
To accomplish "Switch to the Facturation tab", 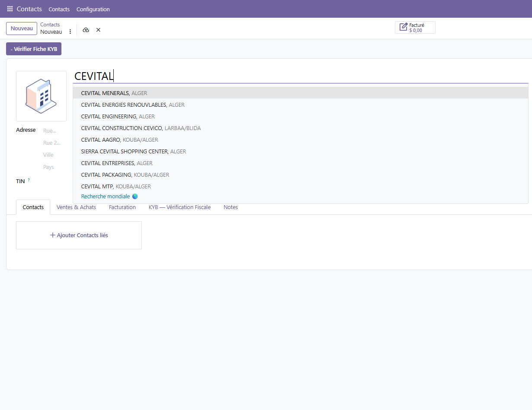I will click(x=122, y=207).
